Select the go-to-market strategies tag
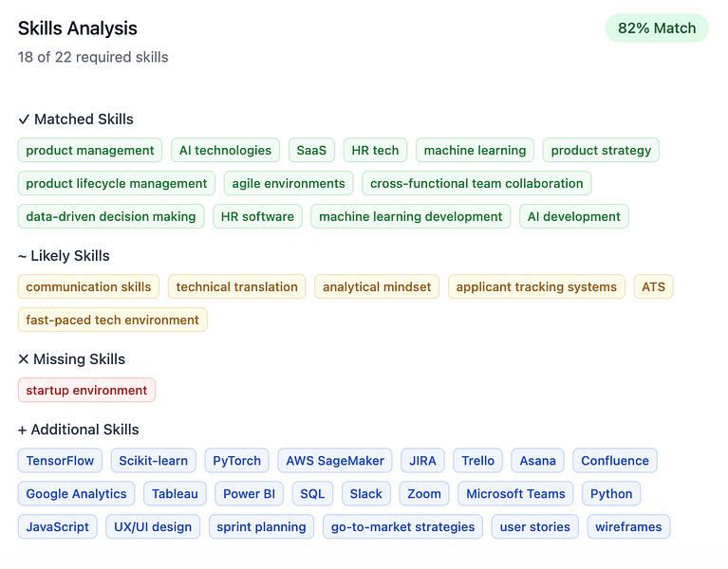The height and width of the screenshot is (569, 728). pyautogui.click(x=402, y=527)
